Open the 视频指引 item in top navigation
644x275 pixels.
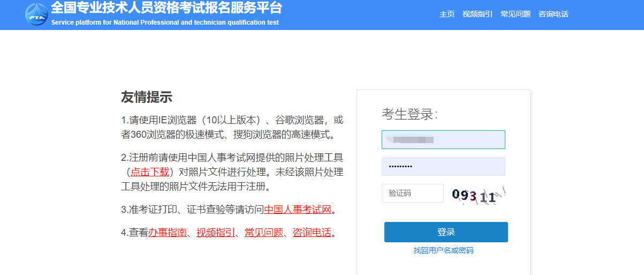478,14
